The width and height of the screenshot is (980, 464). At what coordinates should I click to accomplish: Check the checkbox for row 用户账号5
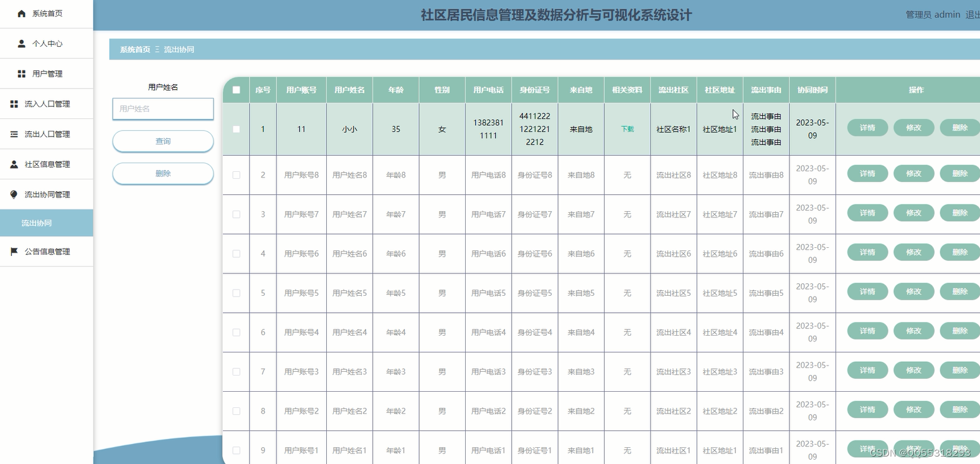pyautogui.click(x=237, y=293)
